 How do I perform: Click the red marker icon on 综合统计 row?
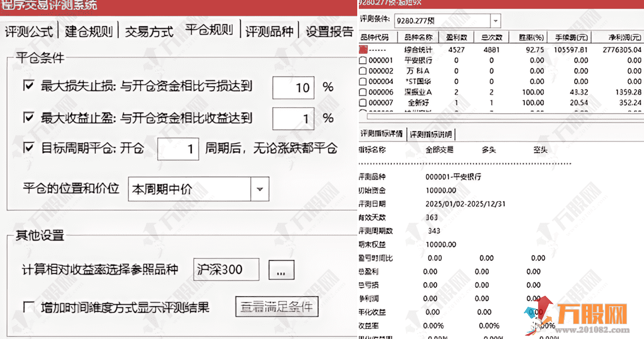pos(364,49)
